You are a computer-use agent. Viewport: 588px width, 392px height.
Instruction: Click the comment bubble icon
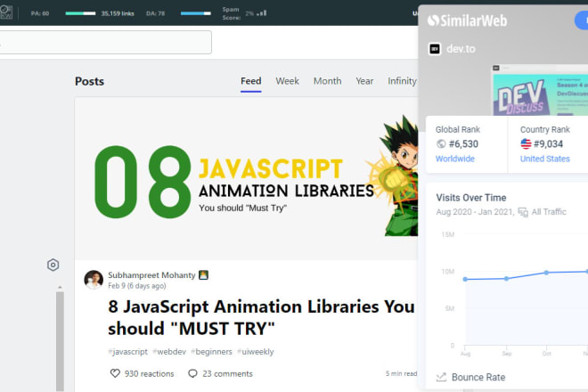192,373
